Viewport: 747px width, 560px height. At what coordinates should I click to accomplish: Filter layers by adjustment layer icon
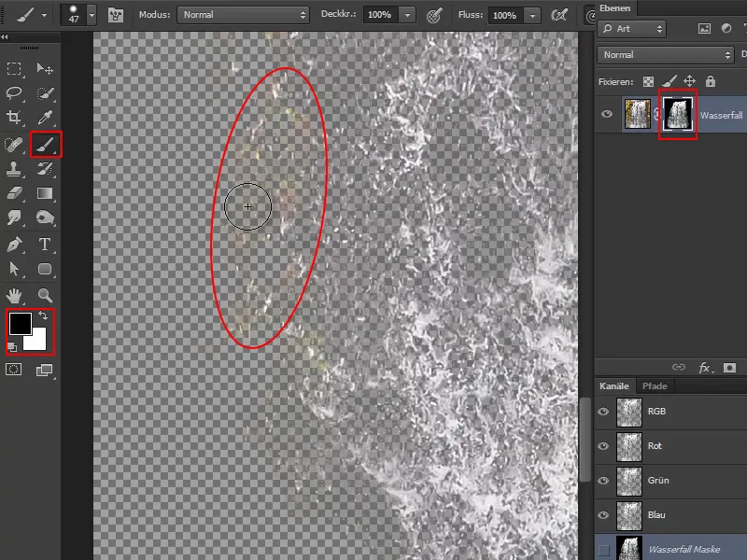[x=726, y=29]
